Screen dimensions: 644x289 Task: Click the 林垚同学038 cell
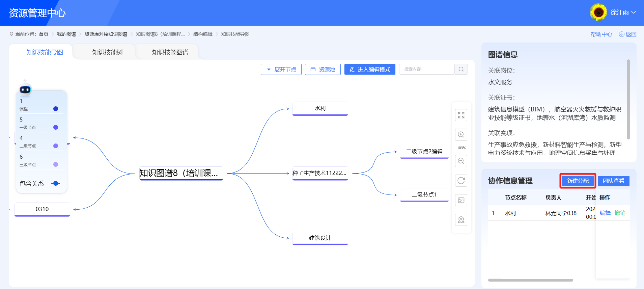561,213
